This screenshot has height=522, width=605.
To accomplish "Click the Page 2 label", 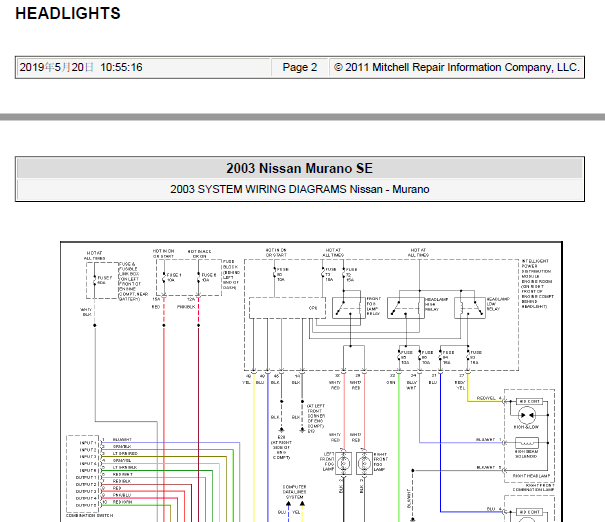I will (300, 68).
